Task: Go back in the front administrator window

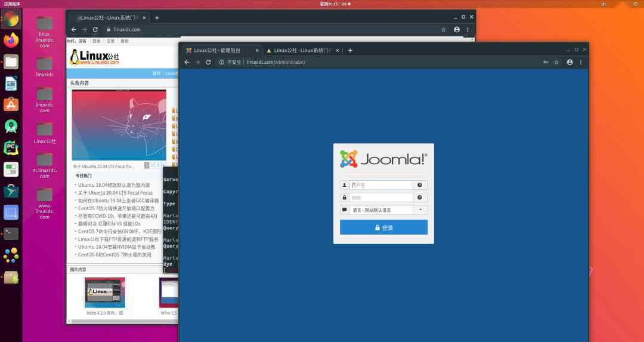Action: (x=187, y=62)
